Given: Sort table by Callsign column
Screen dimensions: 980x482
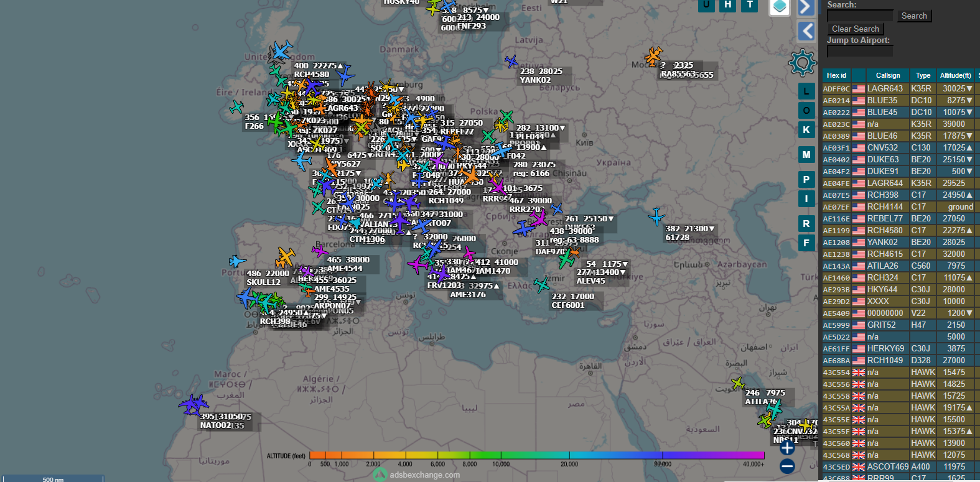Looking at the screenshot, I should click(x=888, y=75).
